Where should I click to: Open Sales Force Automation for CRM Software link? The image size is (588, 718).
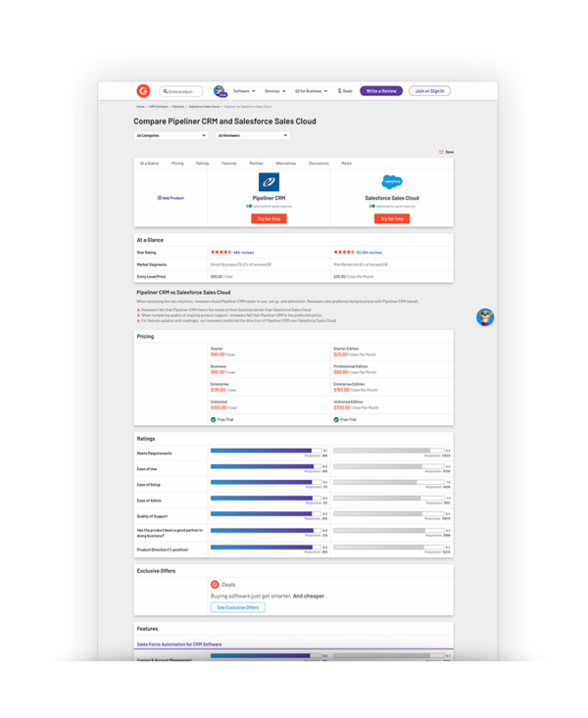click(179, 645)
